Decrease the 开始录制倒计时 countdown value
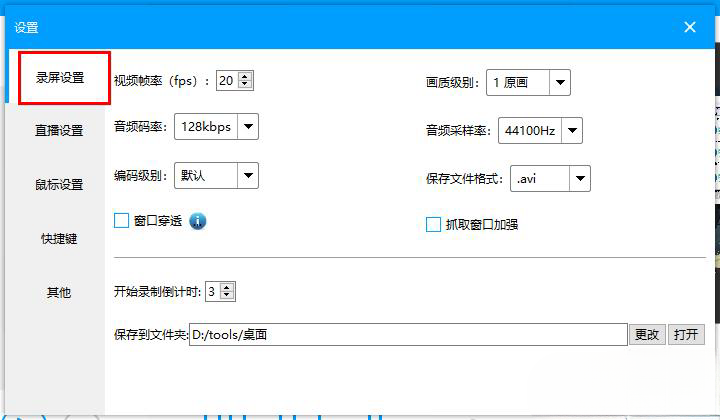This screenshot has width=720, height=420. (227, 295)
